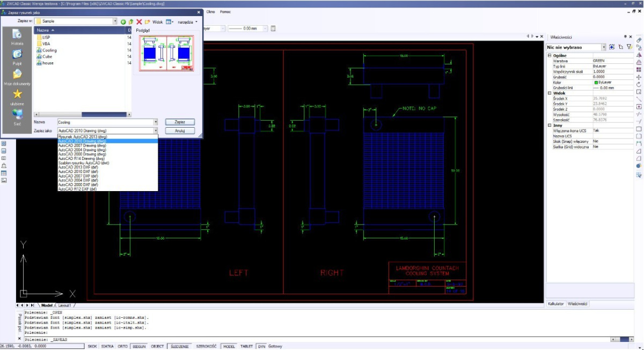Image resolution: width=644 pixels, height=350 pixels.
Task: Open the 'Nic nie wybrano' selection dropdown
Action: click(x=604, y=47)
